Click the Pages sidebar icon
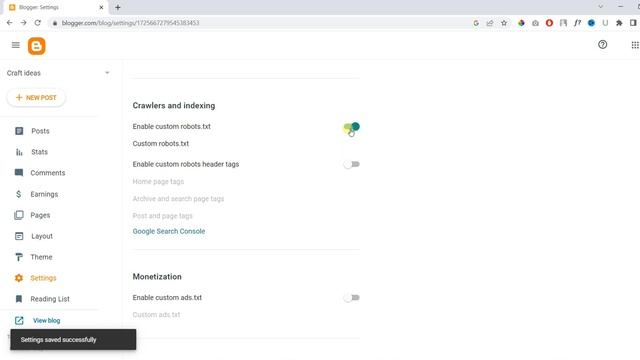This screenshot has height=360, width=640. (19, 215)
